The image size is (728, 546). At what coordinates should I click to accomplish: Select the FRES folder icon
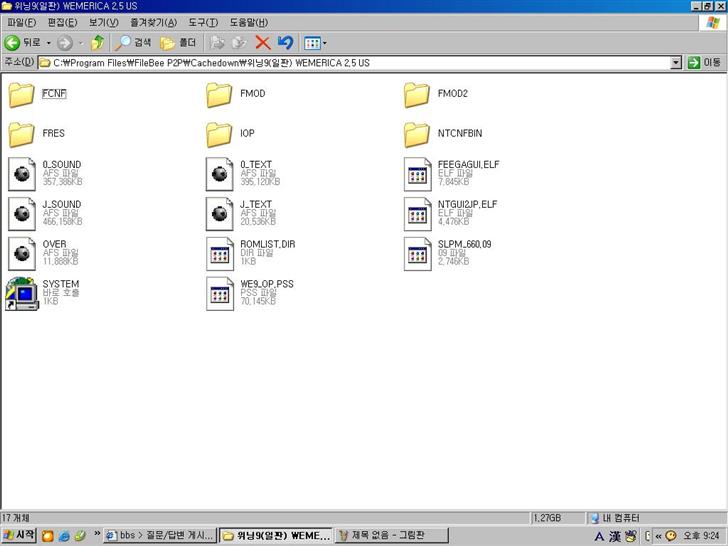pos(21,135)
